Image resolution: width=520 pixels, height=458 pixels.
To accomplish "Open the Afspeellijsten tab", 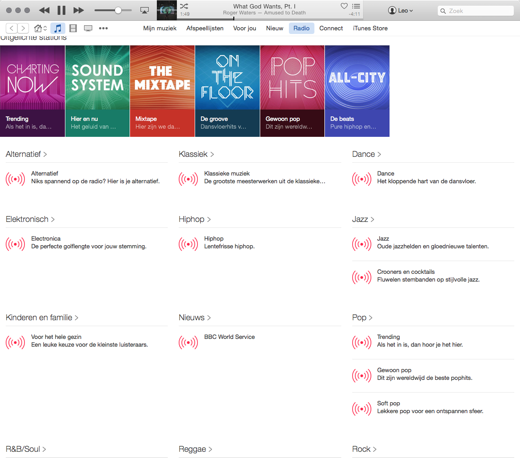I will (x=205, y=28).
